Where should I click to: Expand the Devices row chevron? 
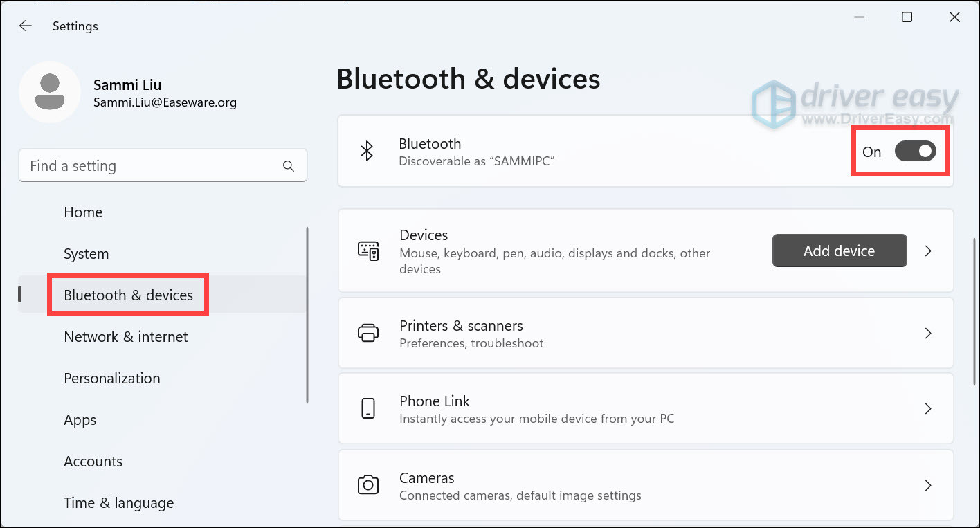pyautogui.click(x=928, y=251)
